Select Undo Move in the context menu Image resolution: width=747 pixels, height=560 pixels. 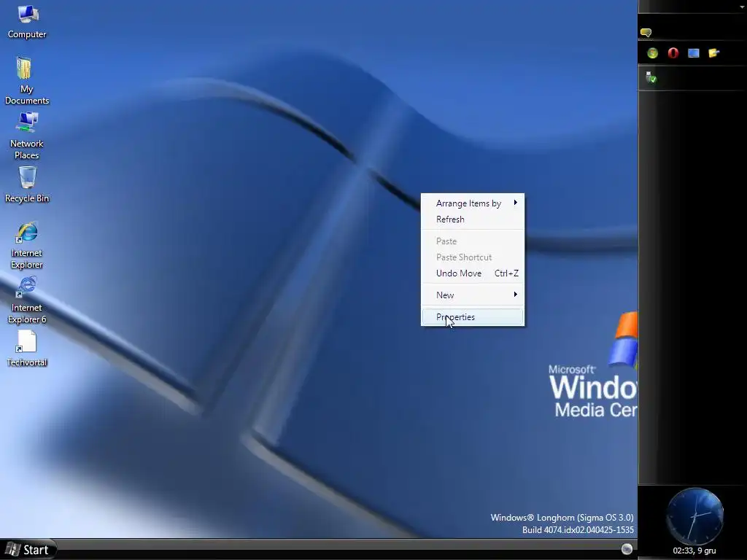473,273
